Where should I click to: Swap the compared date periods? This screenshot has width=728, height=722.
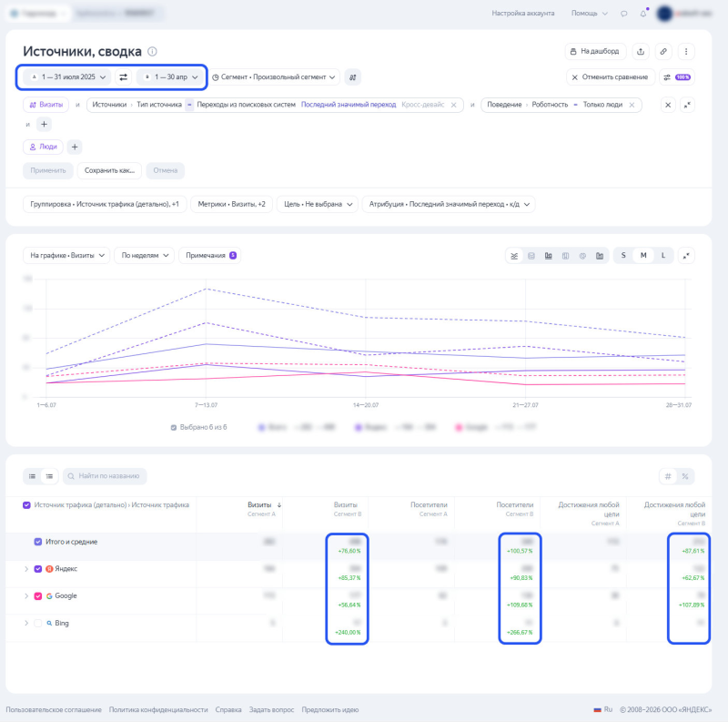click(123, 77)
